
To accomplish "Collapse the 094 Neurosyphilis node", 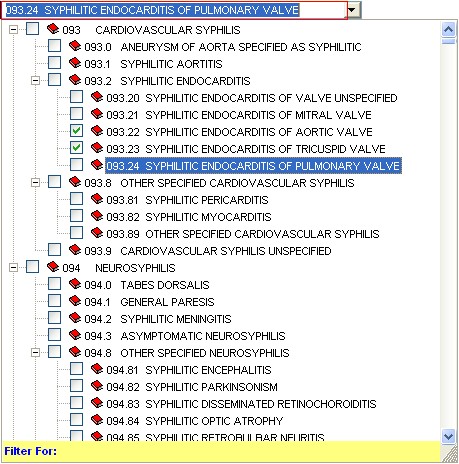I will coord(13,267).
